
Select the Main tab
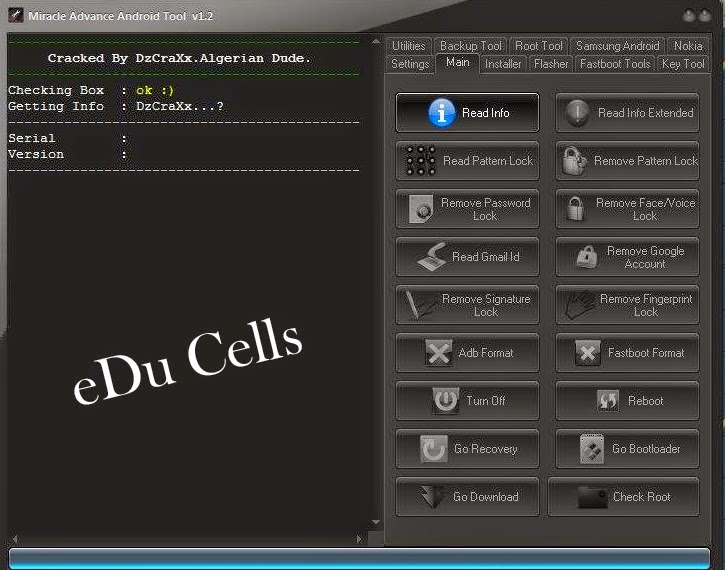click(x=457, y=63)
